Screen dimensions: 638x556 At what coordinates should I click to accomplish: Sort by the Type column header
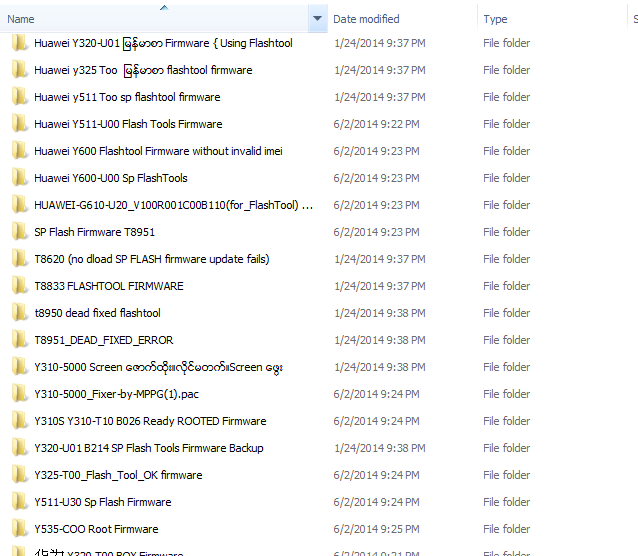(495, 19)
